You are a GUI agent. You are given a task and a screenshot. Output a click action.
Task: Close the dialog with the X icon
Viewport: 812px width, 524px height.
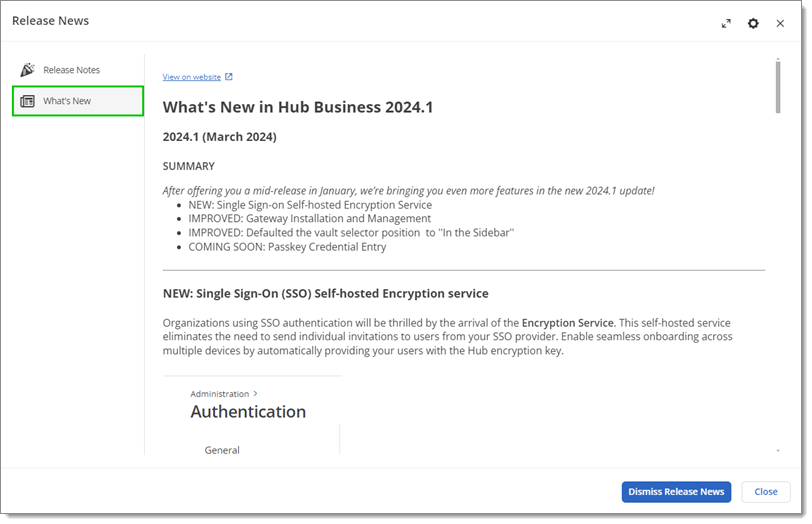[780, 23]
